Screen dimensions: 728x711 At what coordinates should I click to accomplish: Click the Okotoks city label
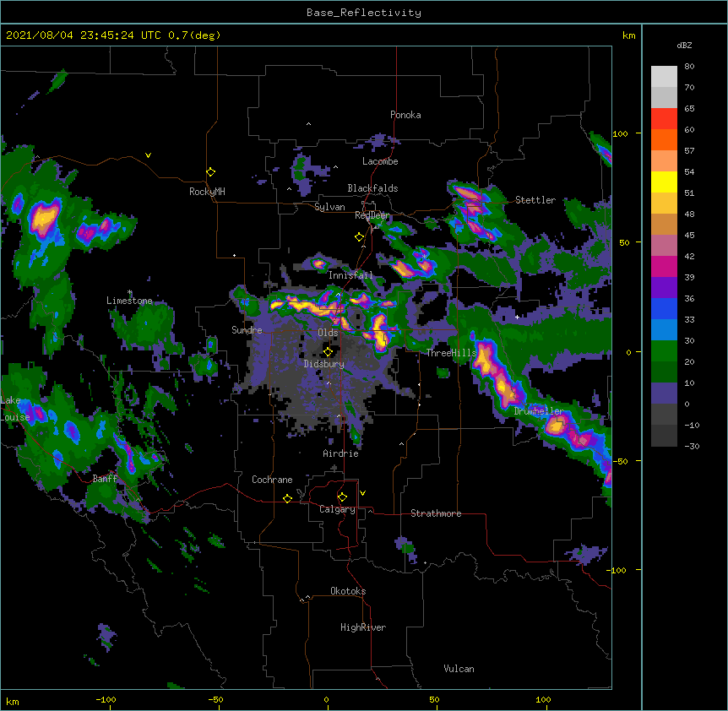click(x=348, y=591)
